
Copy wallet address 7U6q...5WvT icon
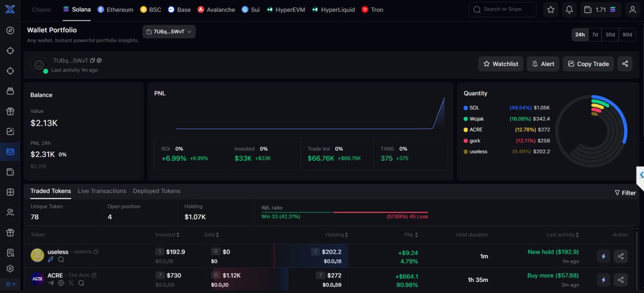(93, 61)
